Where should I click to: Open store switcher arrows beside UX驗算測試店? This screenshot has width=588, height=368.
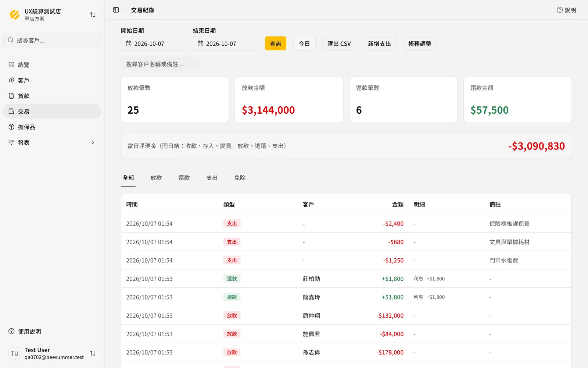[93, 15]
